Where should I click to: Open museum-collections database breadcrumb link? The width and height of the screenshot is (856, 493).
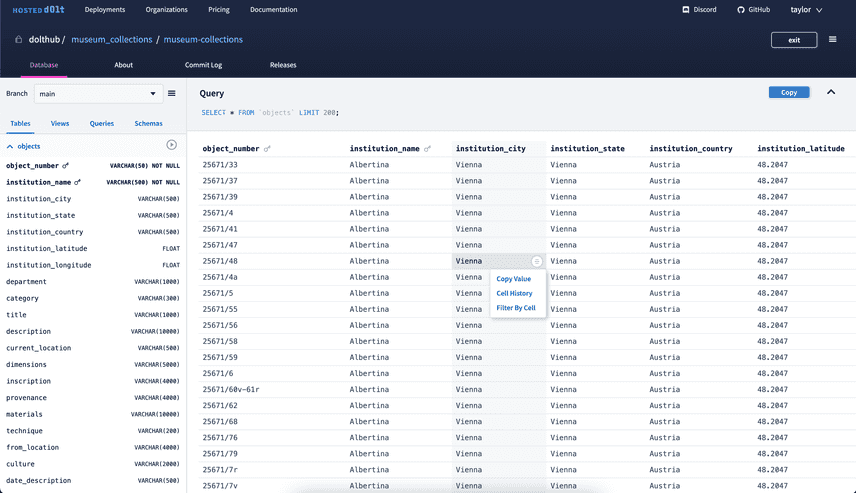point(203,39)
